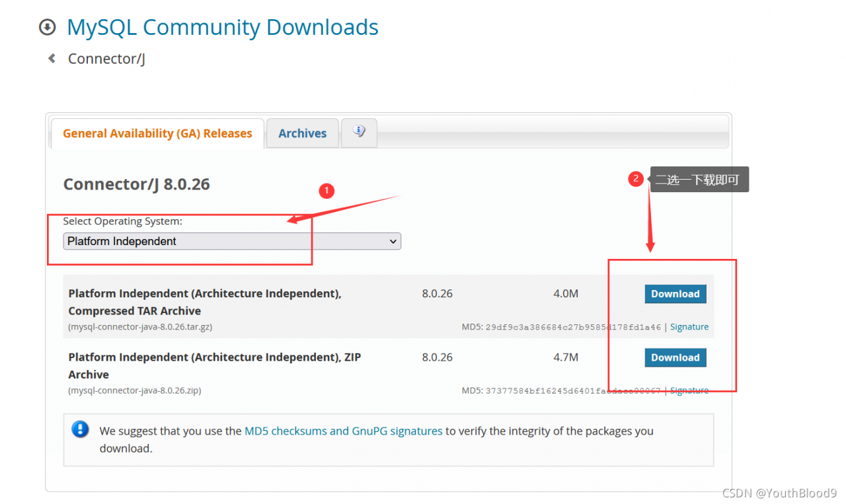Screen dimensions: 846x504
Task: Click the 4.0M file size
Action: click(x=566, y=293)
